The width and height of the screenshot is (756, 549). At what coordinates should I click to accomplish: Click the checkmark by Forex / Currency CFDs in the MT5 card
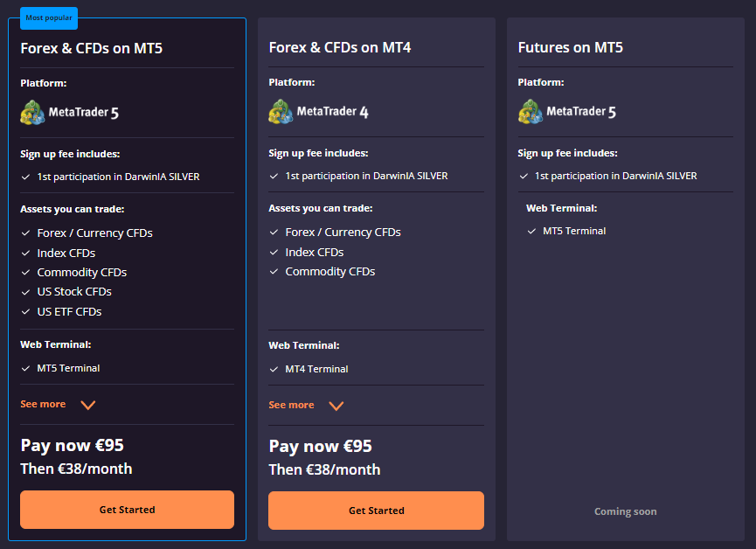point(26,233)
